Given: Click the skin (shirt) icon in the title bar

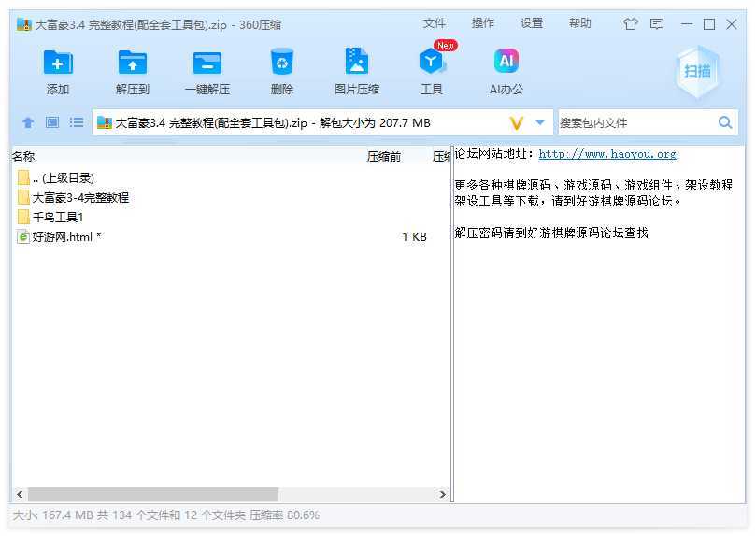Looking at the screenshot, I should (x=631, y=24).
